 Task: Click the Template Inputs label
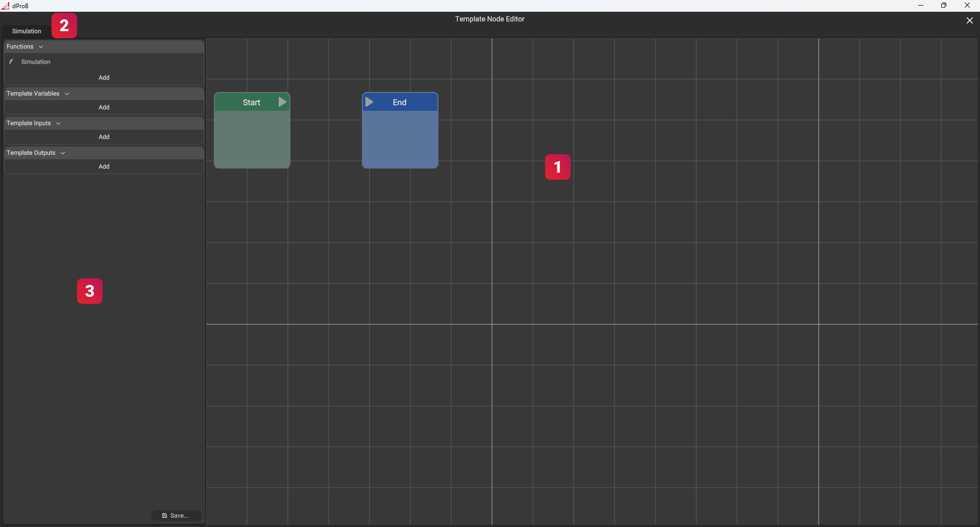tap(29, 124)
